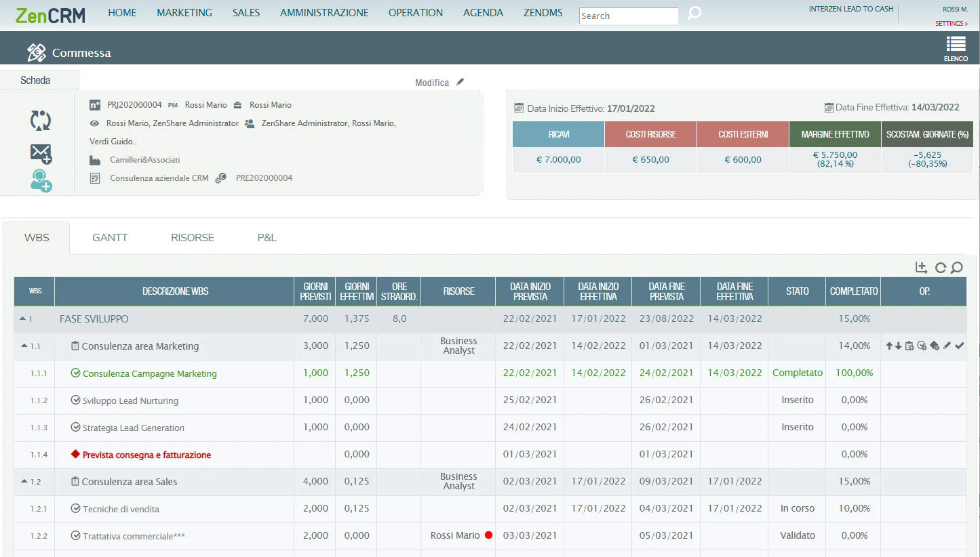Click the red status dot next to Rossi Mario
This screenshot has width=980, height=557.
tap(488, 535)
